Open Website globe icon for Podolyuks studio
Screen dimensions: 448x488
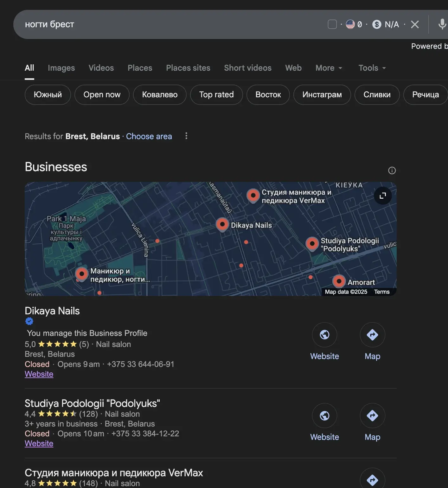pos(324,415)
